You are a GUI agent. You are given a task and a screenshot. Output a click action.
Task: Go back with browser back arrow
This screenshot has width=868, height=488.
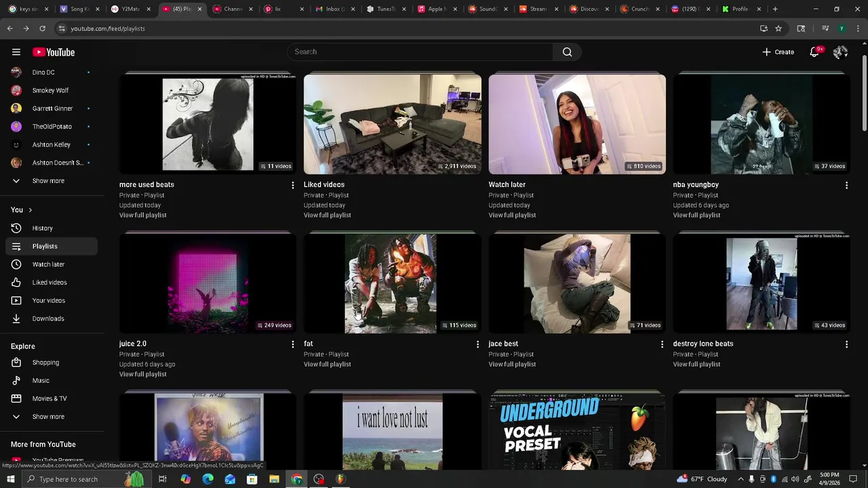(10, 28)
